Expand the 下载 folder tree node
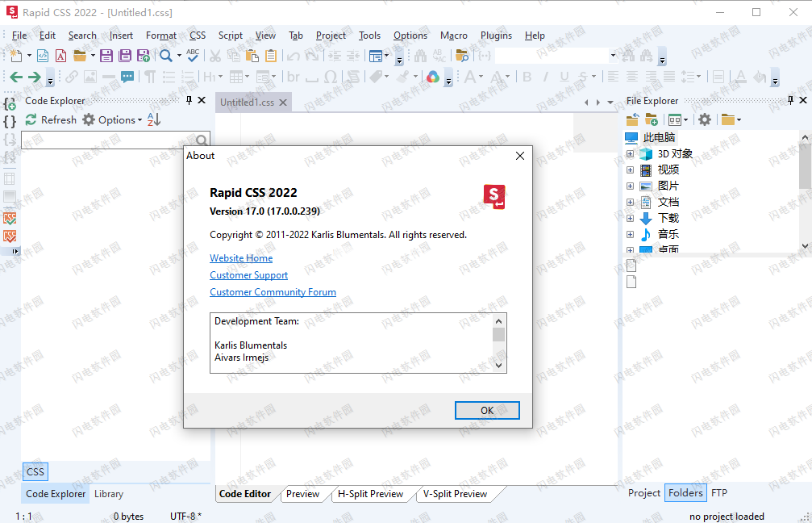Screen dimensions: 812x523 (x=631, y=218)
